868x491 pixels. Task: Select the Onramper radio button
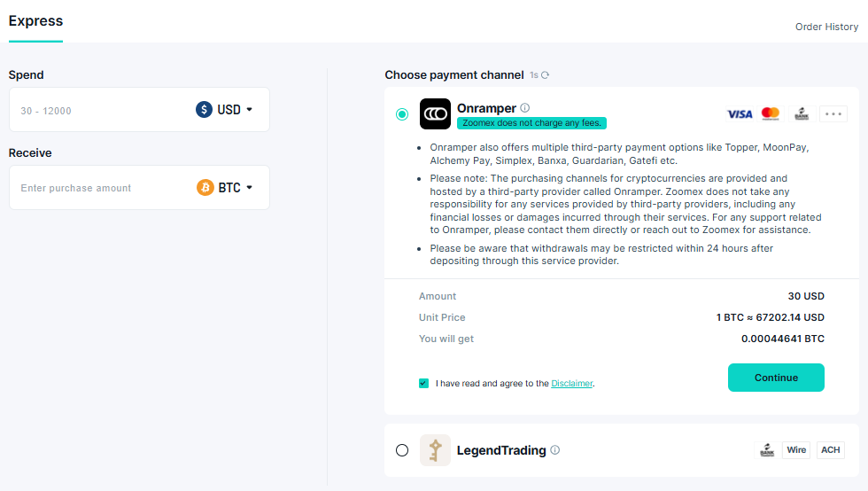402,114
